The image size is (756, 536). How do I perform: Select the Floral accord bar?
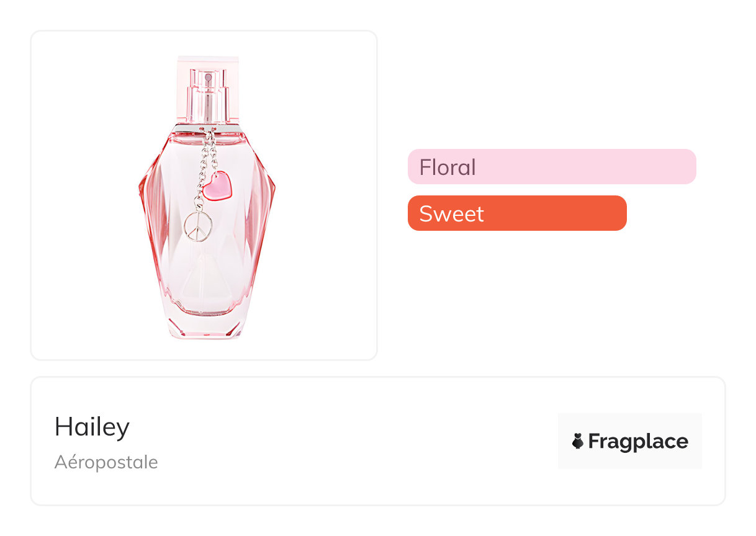coord(551,167)
